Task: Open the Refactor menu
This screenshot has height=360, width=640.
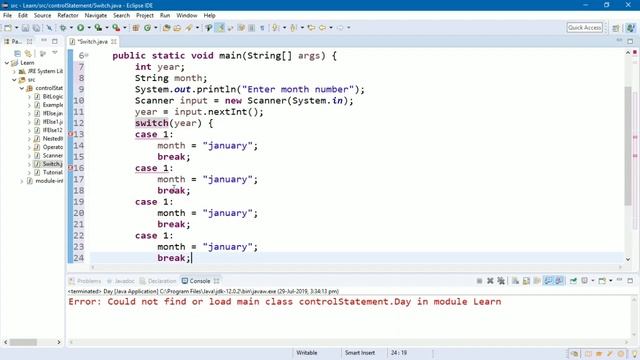Action: [x=68, y=15]
